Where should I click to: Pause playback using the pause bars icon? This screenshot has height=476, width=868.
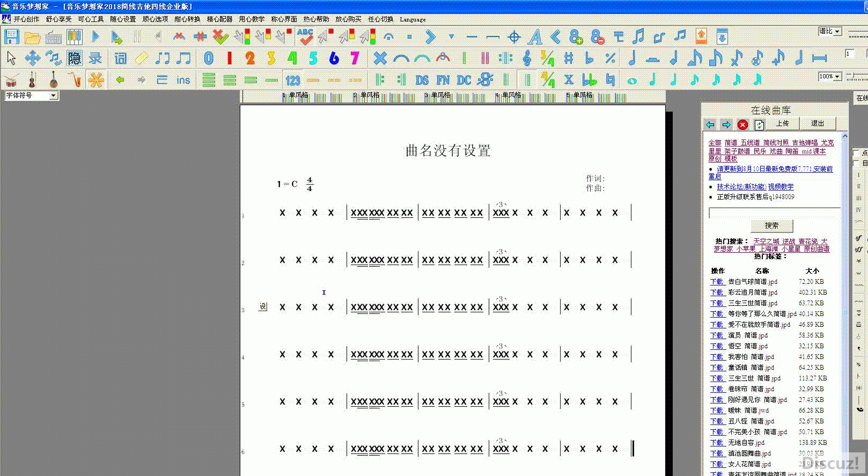[137, 36]
